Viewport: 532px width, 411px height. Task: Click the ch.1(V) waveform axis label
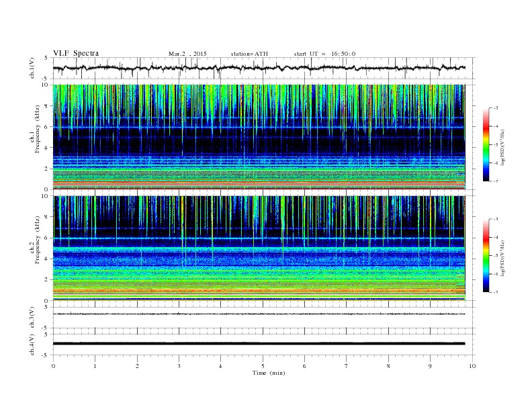click(x=32, y=67)
